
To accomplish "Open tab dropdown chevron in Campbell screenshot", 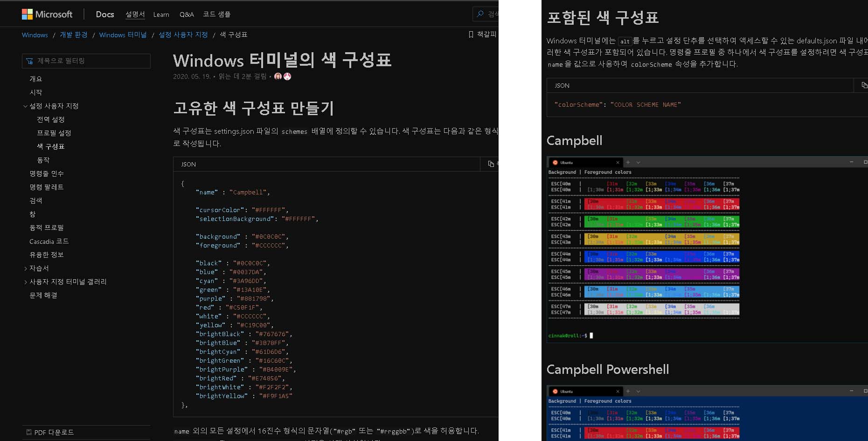I will (638, 163).
